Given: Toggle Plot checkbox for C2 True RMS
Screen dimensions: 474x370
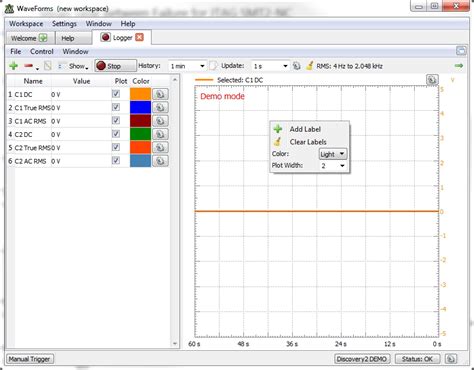Looking at the screenshot, I should 116,147.
